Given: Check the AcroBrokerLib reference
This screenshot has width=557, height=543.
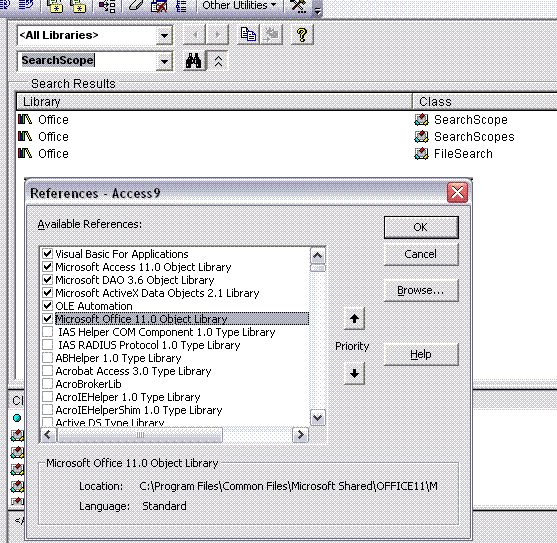Looking at the screenshot, I should click(47, 384).
